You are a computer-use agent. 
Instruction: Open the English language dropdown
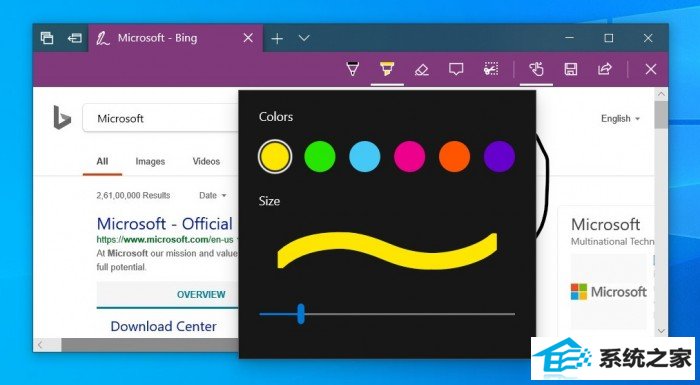620,118
